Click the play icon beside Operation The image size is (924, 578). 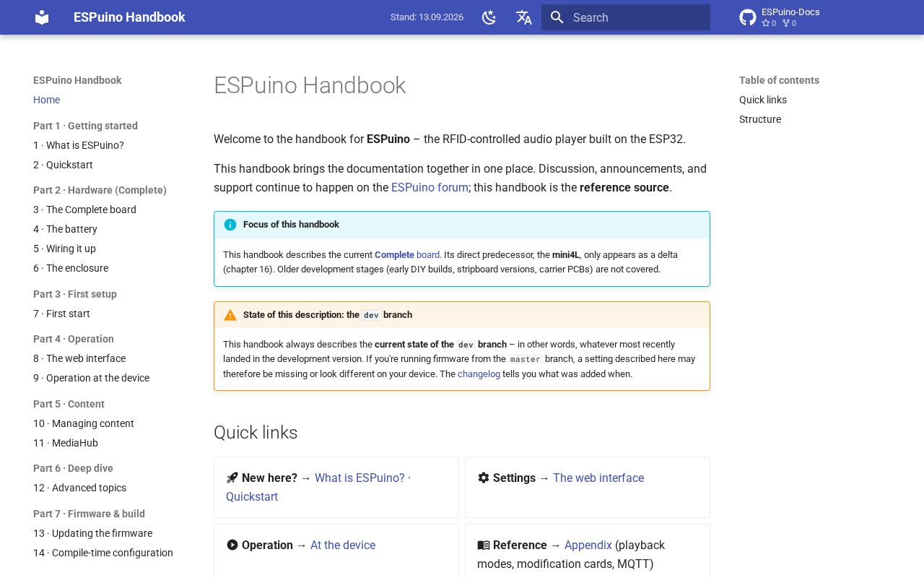232,545
